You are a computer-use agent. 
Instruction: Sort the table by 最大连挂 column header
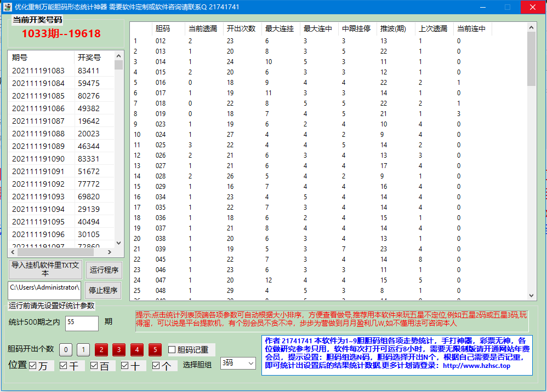point(280,29)
